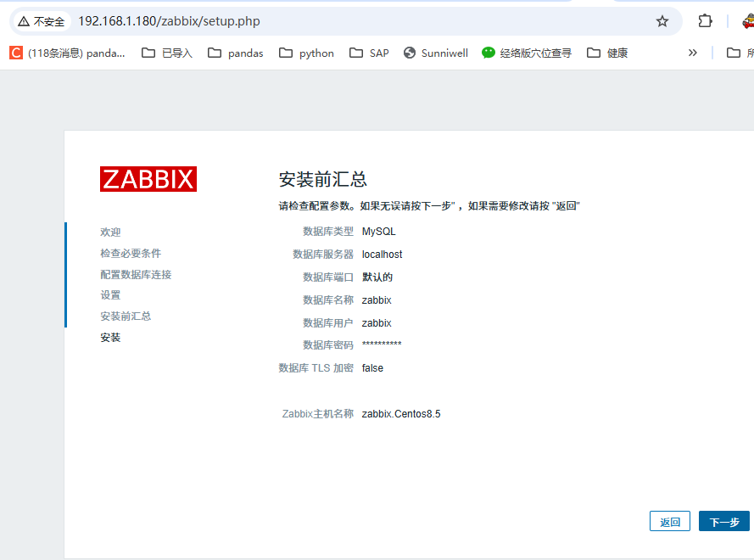
Task: Click the 不安全 security warning icon
Action: point(24,21)
